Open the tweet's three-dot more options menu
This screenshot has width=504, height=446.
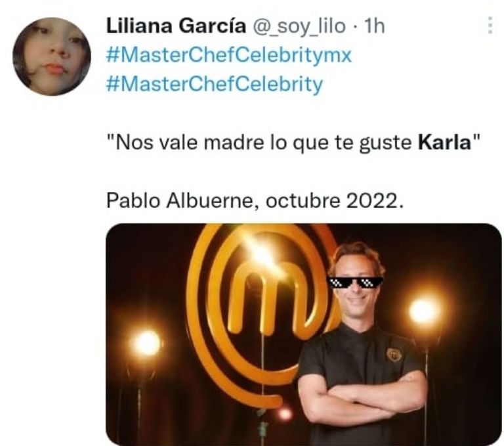pos(490,25)
